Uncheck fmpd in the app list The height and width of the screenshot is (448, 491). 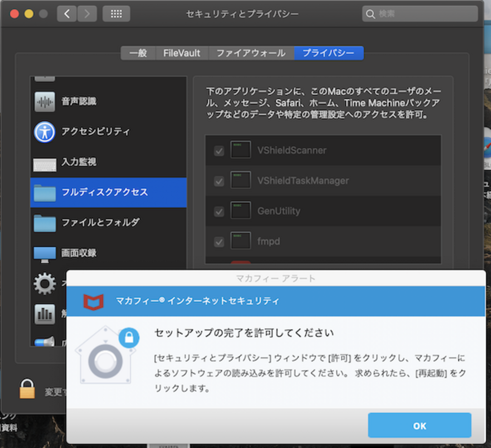219,242
